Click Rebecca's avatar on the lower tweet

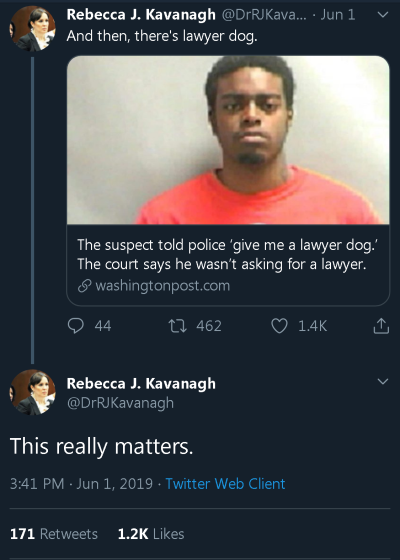tap(32, 392)
